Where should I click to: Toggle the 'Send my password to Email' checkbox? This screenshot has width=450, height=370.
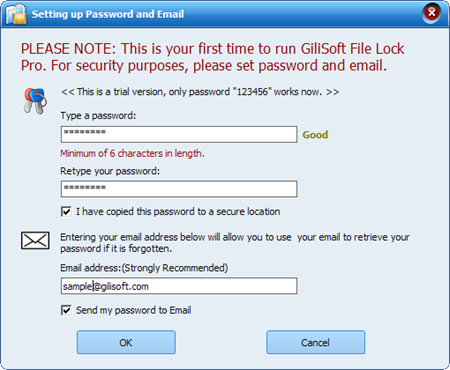66,310
